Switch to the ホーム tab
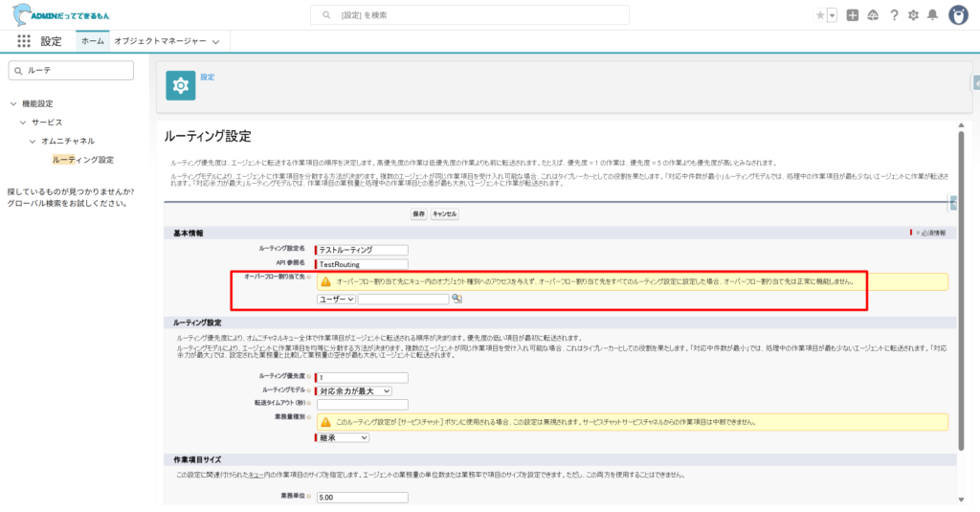Viewport: 980px width, 512px height. [92, 41]
